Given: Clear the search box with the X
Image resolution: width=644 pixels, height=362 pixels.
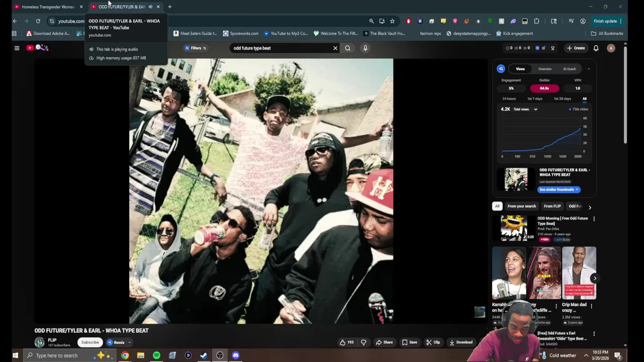Looking at the screenshot, I should [335, 48].
